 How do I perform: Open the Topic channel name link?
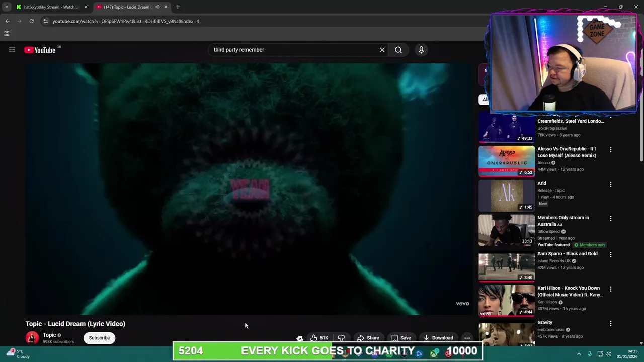tap(49, 335)
